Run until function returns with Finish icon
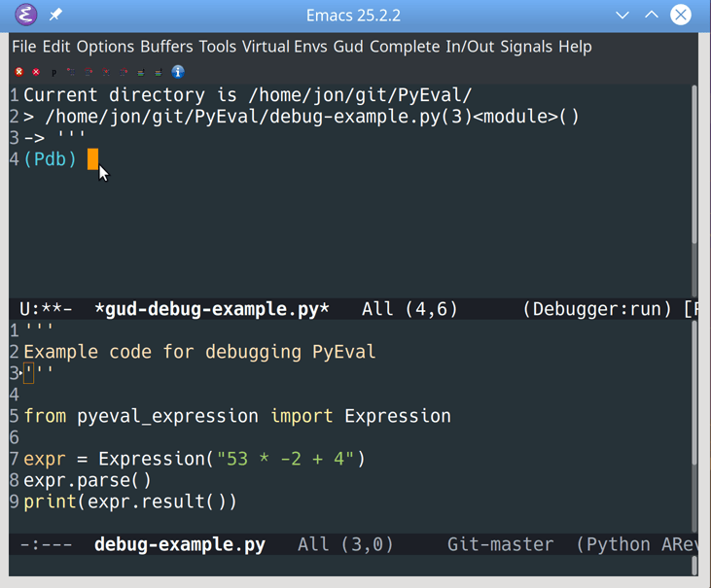 click(124, 72)
